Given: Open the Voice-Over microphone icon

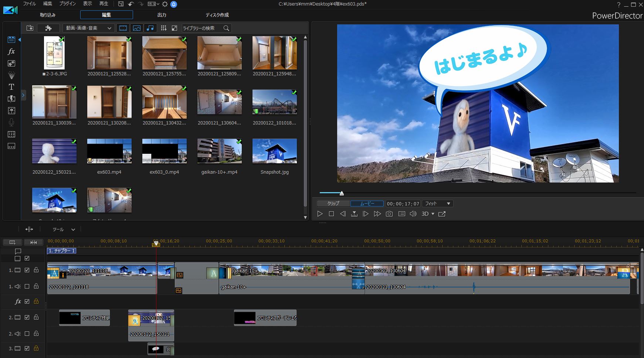Looking at the screenshot, I should [x=11, y=122].
